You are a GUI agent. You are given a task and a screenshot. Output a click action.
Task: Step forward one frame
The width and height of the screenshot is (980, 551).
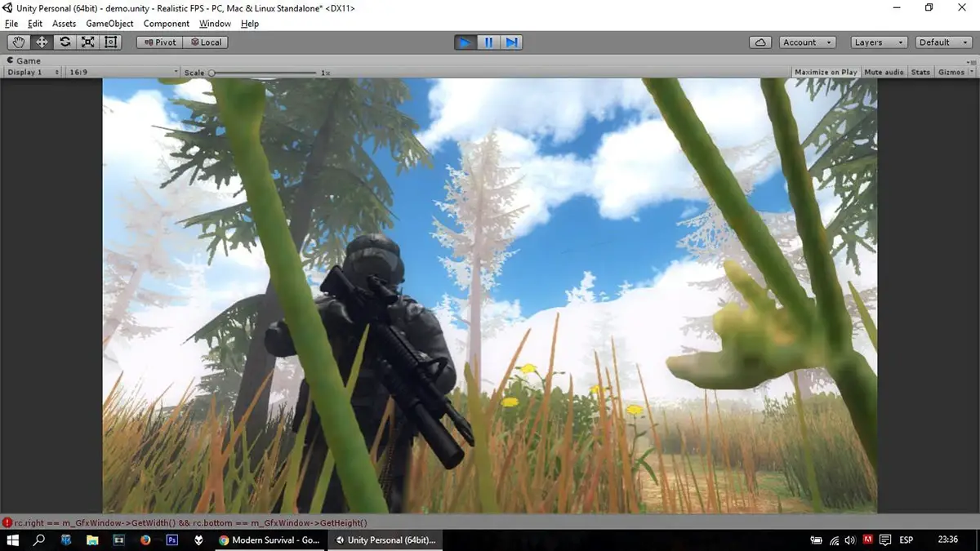tap(511, 42)
